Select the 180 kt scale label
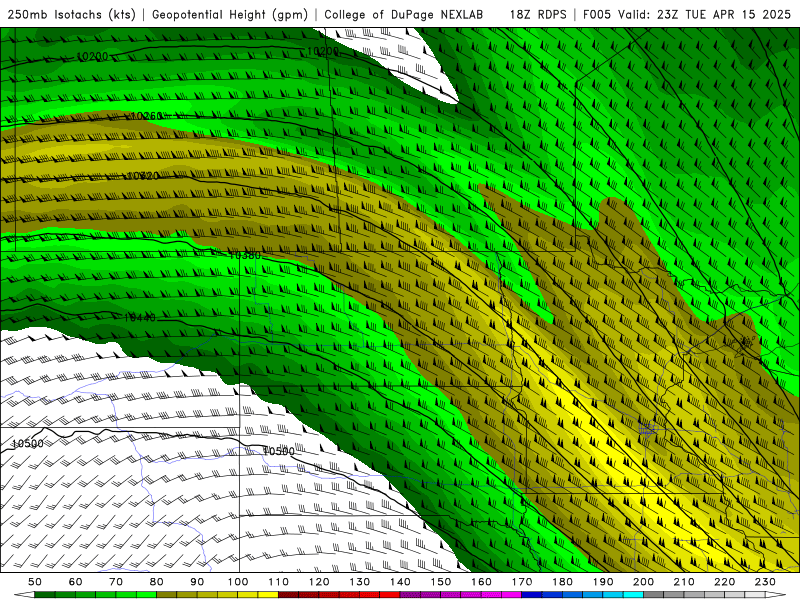This screenshot has height=600, width=800. [562, 582]
